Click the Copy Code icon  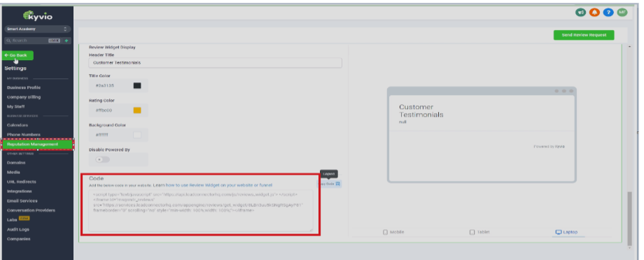(x=337, y=184)
